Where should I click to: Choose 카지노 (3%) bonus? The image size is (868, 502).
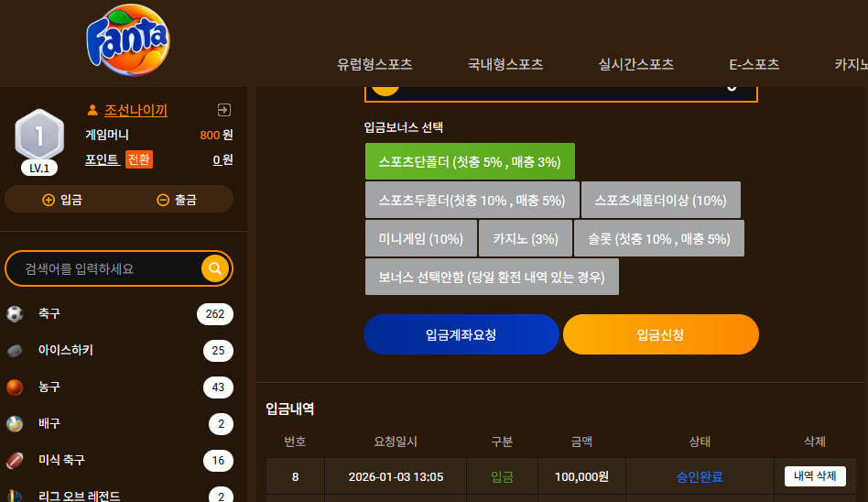coord(526,239)
